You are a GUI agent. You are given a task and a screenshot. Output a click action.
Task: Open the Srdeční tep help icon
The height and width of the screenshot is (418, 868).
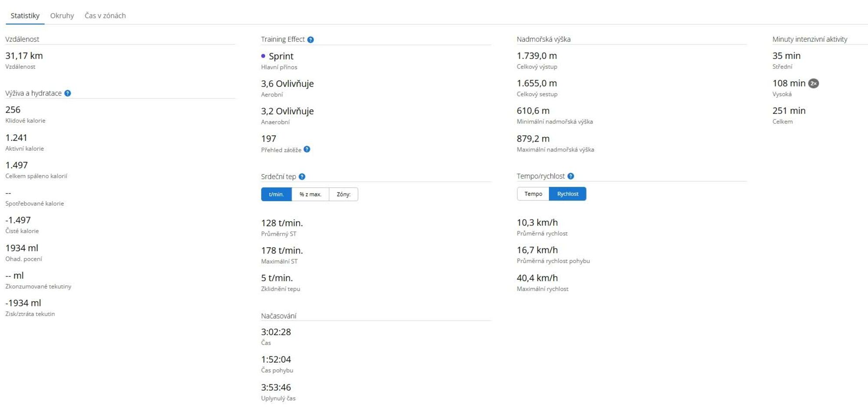pos(302,177)
